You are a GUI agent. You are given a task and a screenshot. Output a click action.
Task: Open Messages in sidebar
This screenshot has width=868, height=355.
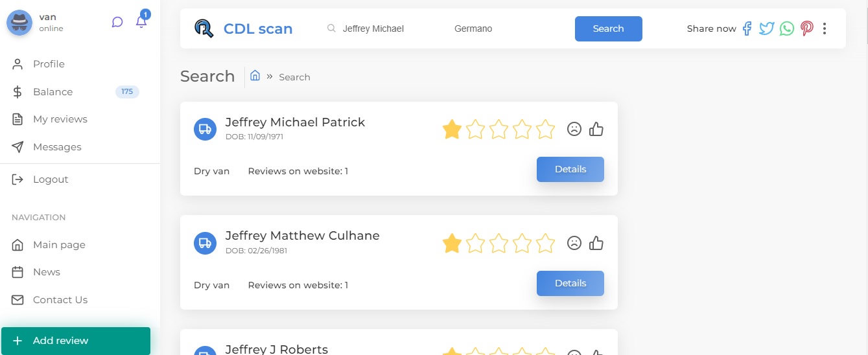(x=57, y=147)
